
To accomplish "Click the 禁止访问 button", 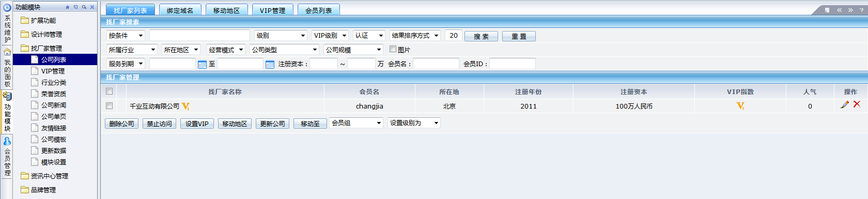I will 159,124.
